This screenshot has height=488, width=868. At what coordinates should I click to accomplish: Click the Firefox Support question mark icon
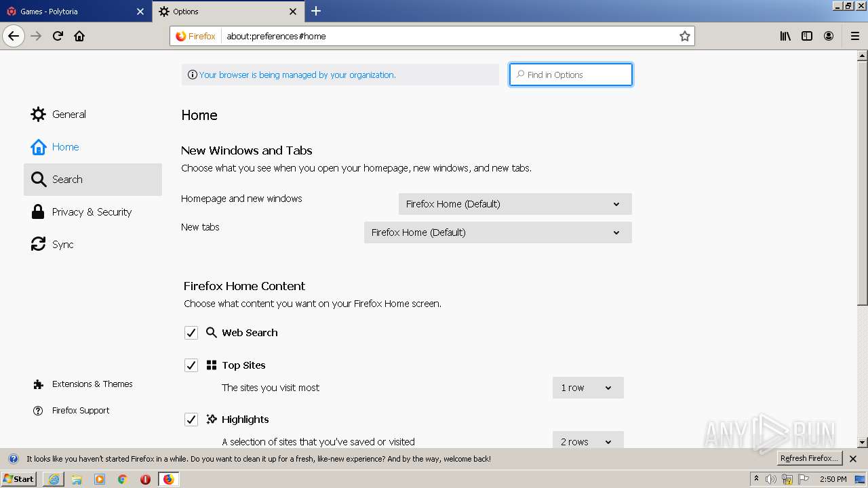click(38, 411)
